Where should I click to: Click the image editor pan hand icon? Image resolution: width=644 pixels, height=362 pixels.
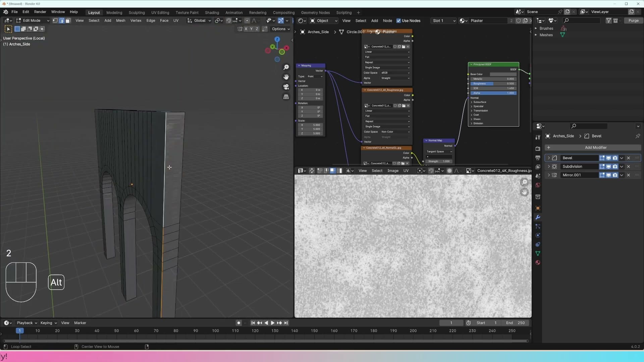524,192
